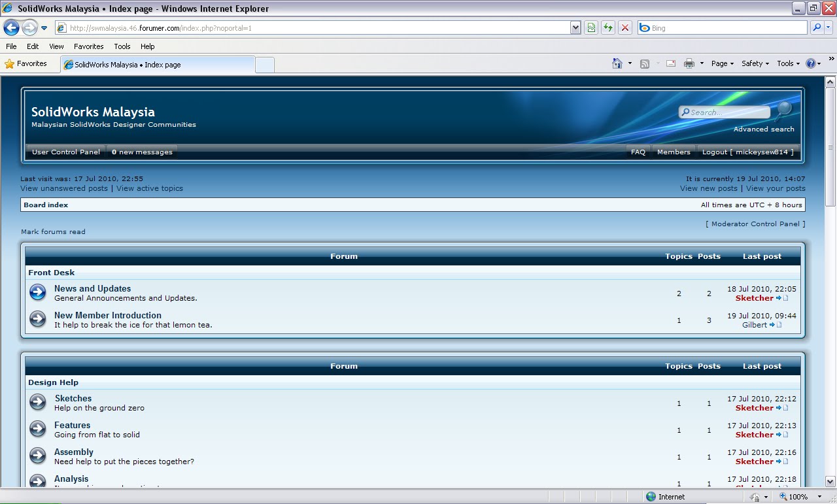The height and width of the screenshot is (504, 837).
Task: Click Mark forums read
Action: click(x=53, y=231)
